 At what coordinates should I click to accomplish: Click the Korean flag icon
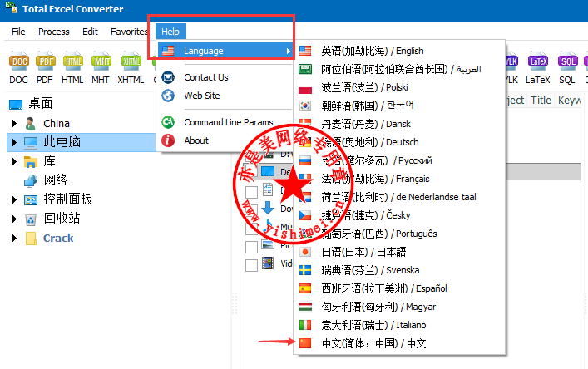[305, 106]
